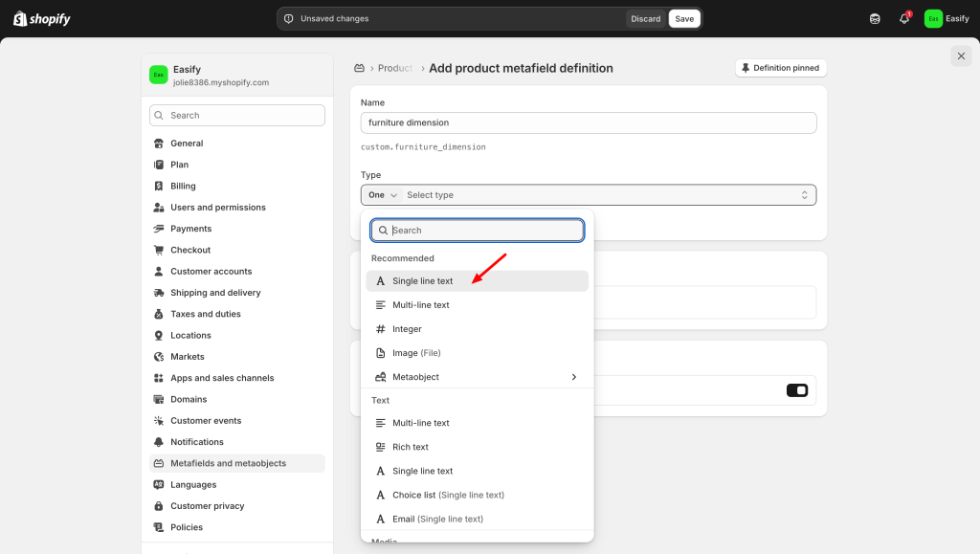980x554 pixels.
Task: Choose Rich text type option
Action: pyautogui.click(x=410, y=447)
